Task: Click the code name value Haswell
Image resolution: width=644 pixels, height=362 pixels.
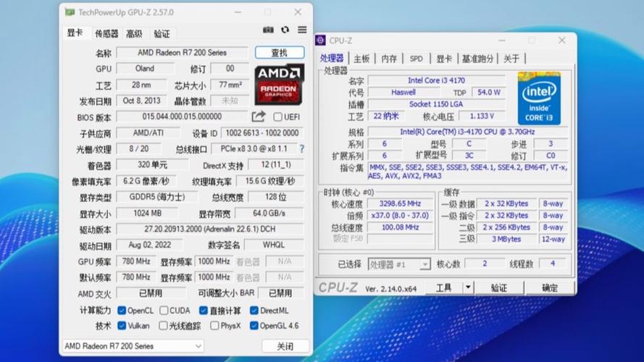Action: (x=403, y=93)
